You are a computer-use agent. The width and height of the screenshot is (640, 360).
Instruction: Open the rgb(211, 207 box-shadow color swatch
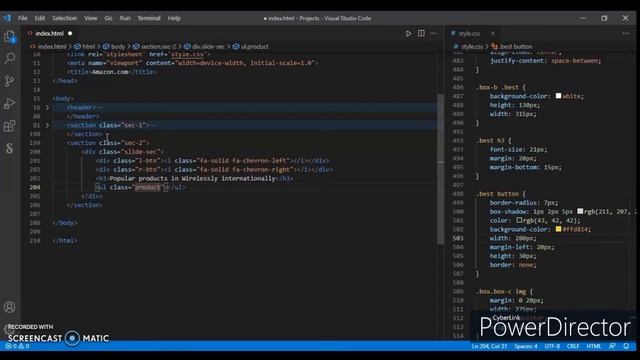580,211
